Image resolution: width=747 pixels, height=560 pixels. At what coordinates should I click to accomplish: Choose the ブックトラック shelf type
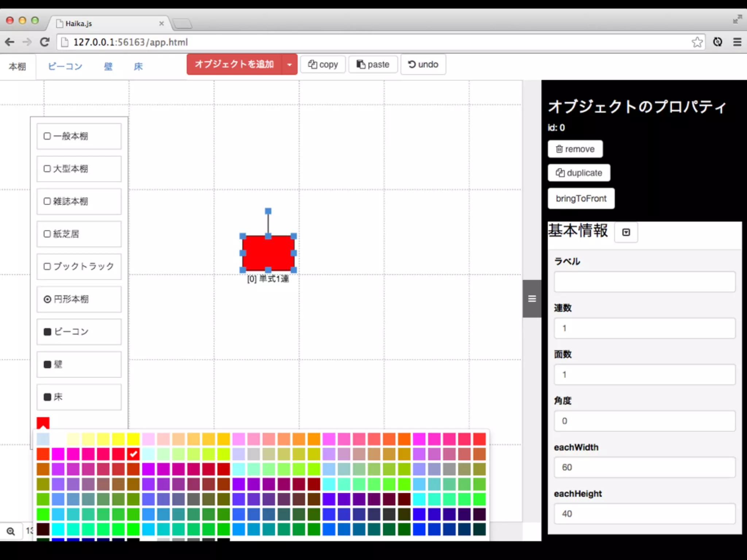click(79, 267)
